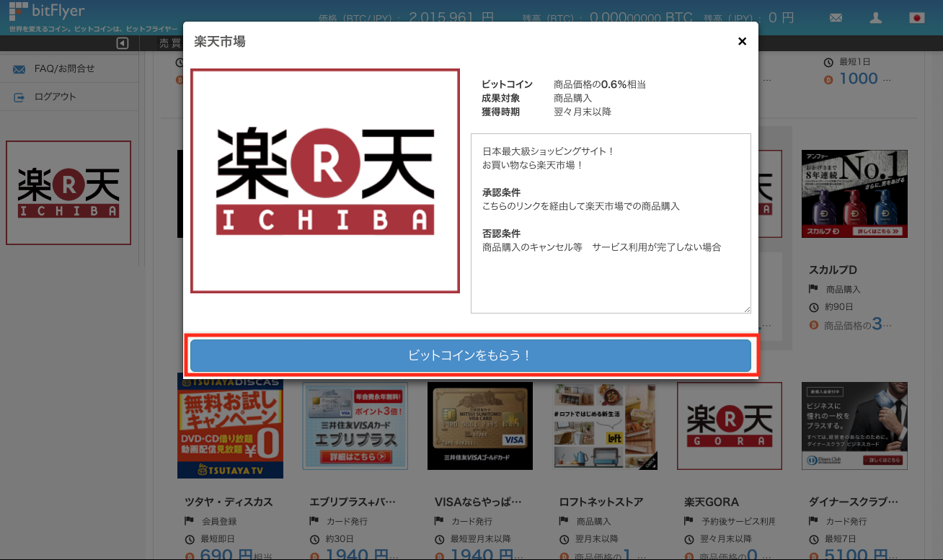Click the description text area in dialog
This screenshot has height=560, width=943.
[x=611, y=223]
